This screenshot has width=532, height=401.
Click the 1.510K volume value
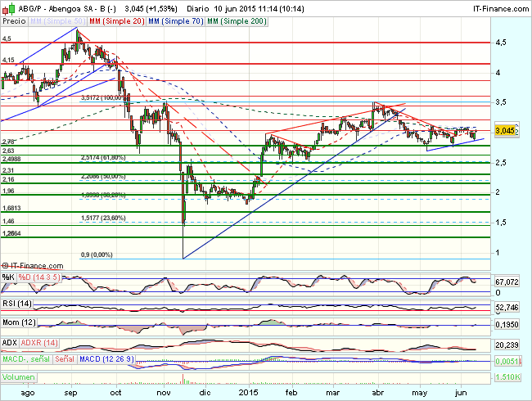click(508, 377)
